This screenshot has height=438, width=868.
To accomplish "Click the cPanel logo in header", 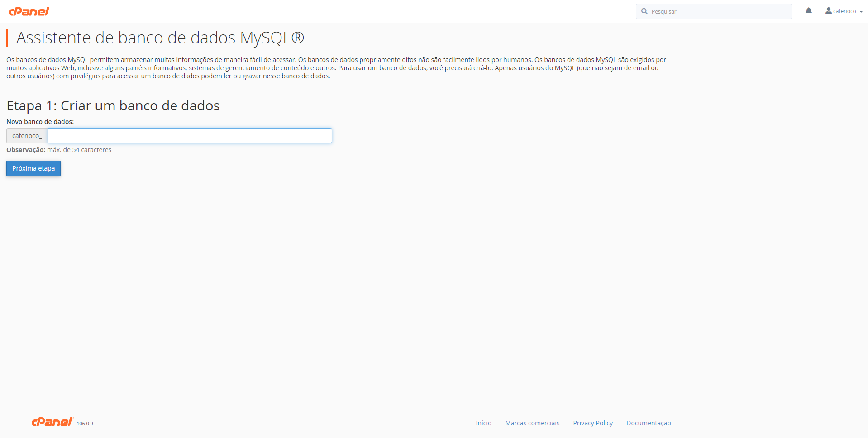I will (29, 11).
